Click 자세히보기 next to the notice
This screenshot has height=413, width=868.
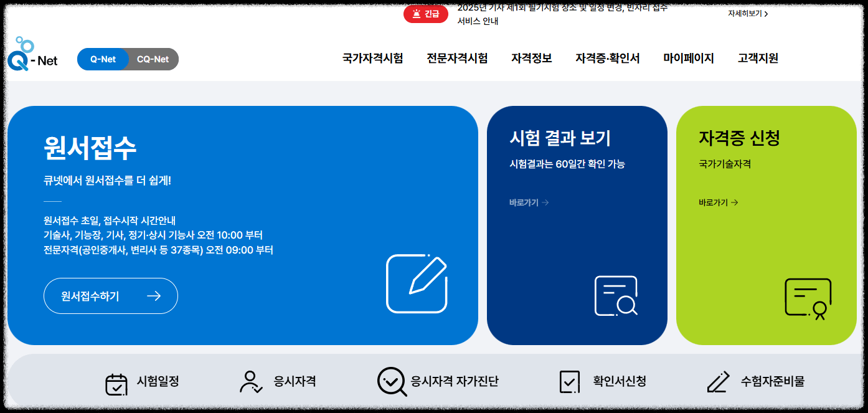click(747, 14)
